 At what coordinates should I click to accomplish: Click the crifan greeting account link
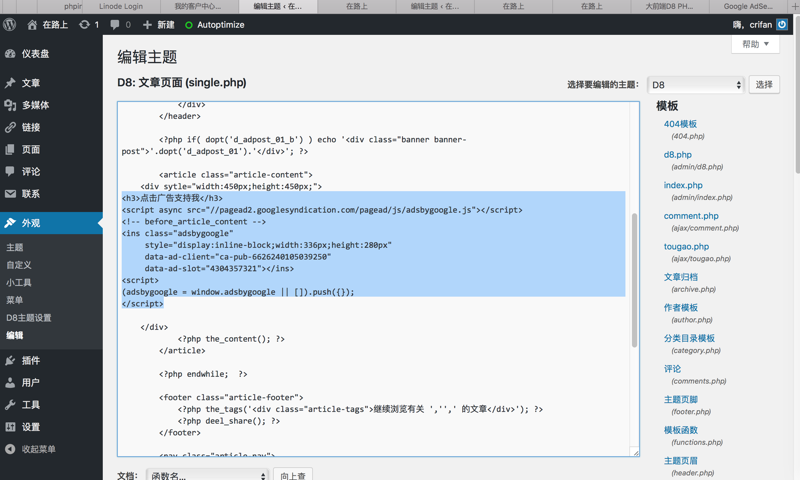[753, 24]
